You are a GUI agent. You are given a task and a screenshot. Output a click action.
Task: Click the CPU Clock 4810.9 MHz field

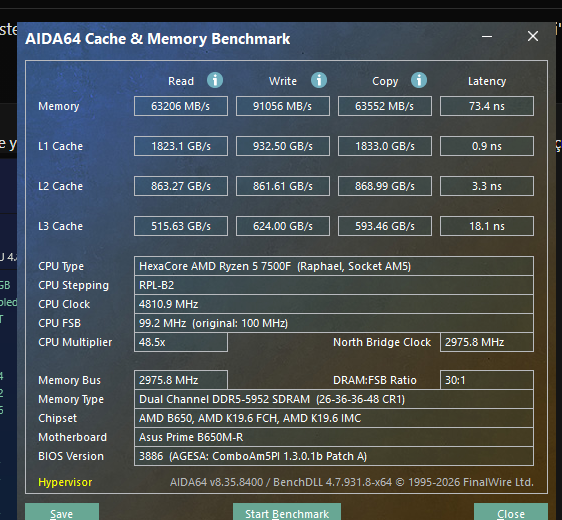click(334, 304)
